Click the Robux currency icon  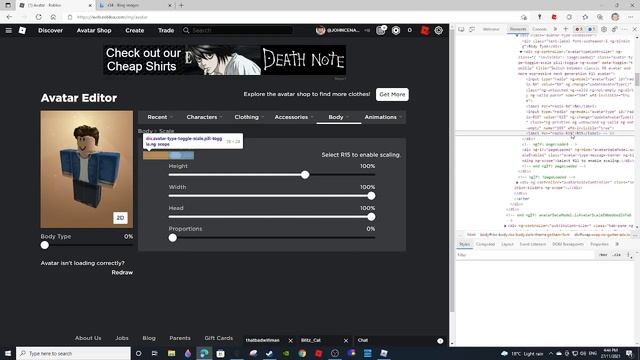point(396,30)
